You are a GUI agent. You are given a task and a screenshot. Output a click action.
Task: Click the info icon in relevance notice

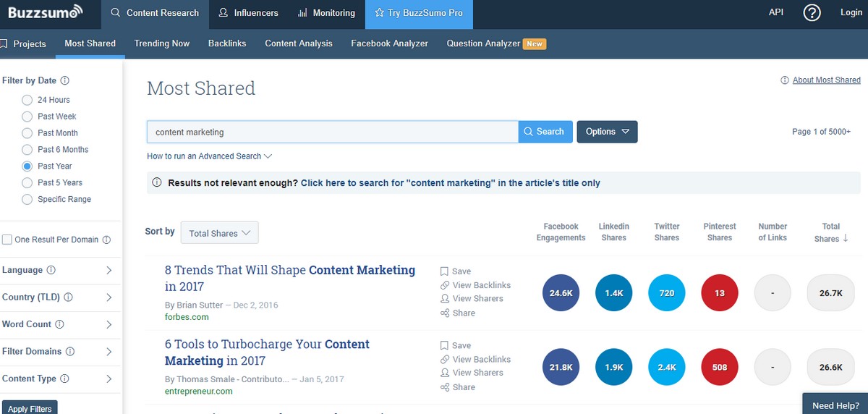pyautogui.click(x=157, y=183)
